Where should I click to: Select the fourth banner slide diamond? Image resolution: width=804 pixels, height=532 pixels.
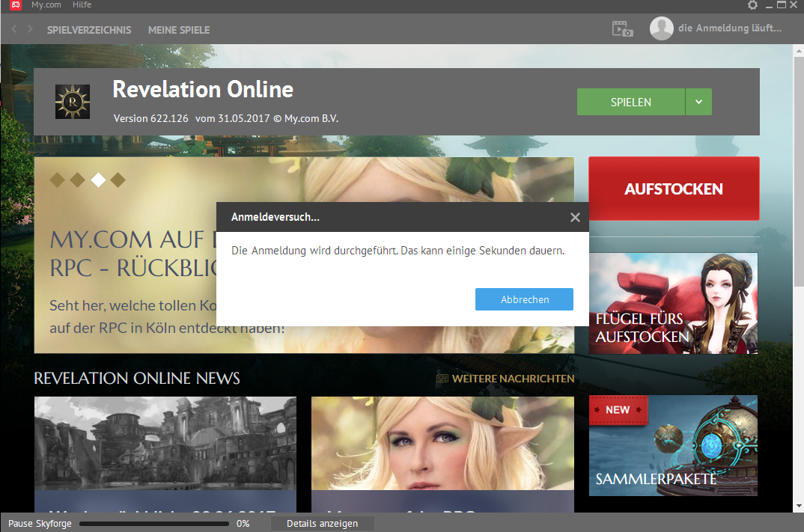pyautogui.click(x=118, y=180)
